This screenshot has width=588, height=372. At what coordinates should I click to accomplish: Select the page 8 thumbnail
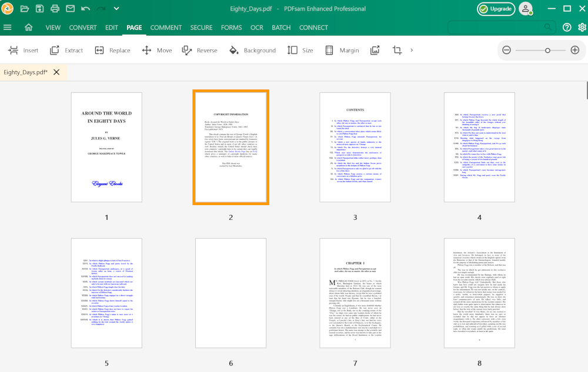click(479, 293)
